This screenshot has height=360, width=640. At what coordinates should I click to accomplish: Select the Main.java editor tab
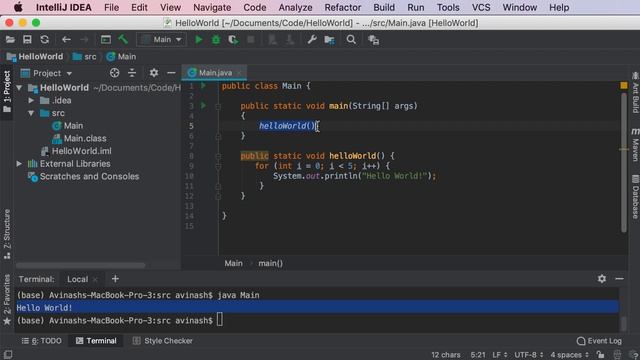click(214, 73)
